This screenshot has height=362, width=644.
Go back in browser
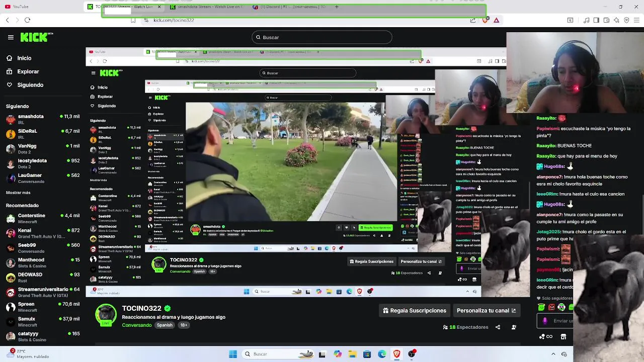(7, 20)
